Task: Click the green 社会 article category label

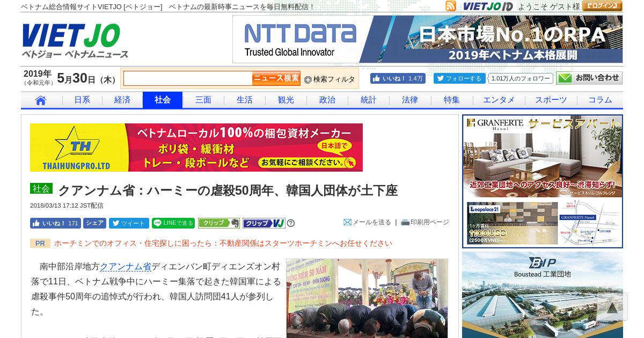Action: pos(41,189)
